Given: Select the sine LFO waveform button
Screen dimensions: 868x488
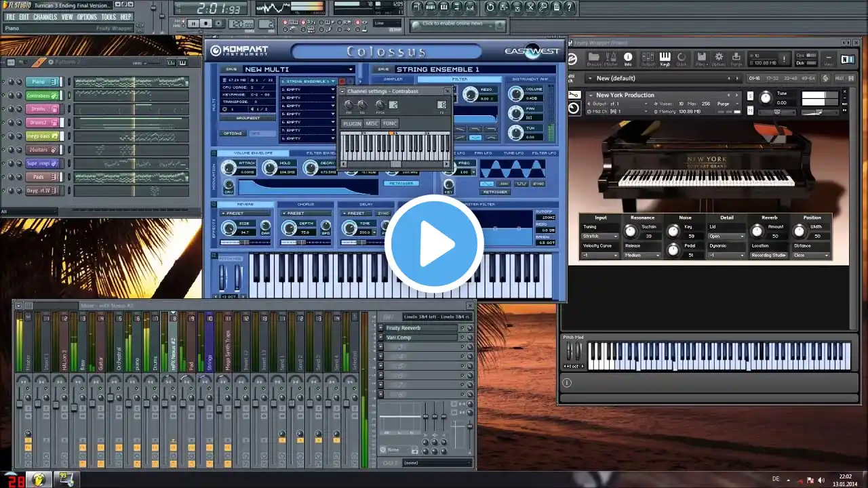Looking at the screenshot, I should 486,184.
